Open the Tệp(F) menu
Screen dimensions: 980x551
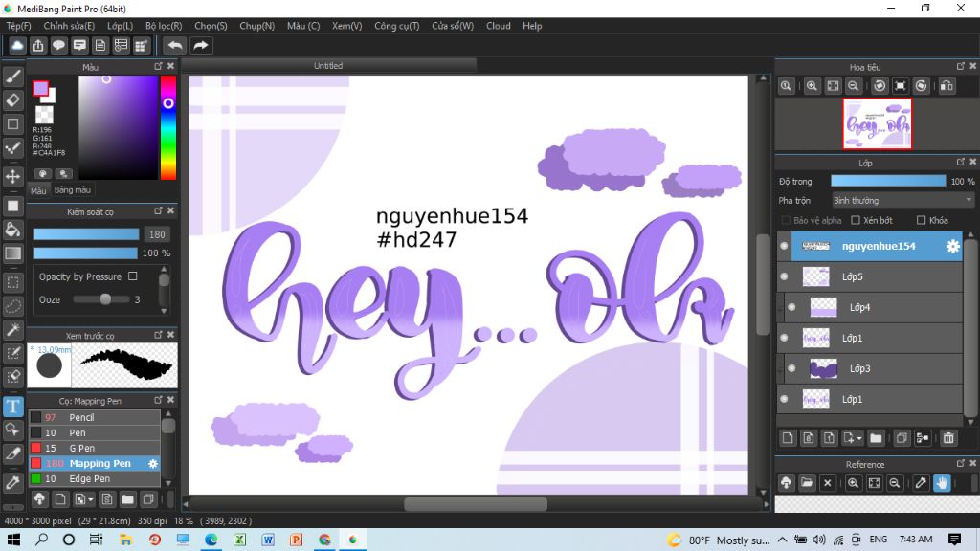[19, 26]
